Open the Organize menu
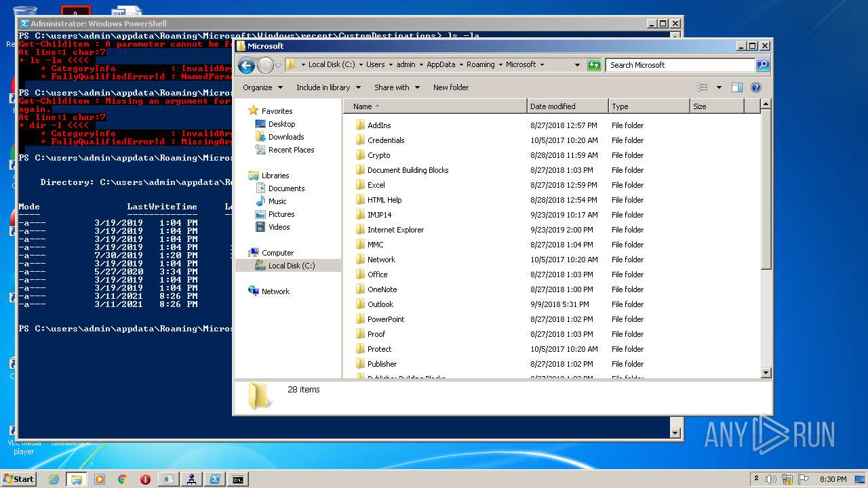The height and width of the screenshot is (488, 868). tap(262, 87)
